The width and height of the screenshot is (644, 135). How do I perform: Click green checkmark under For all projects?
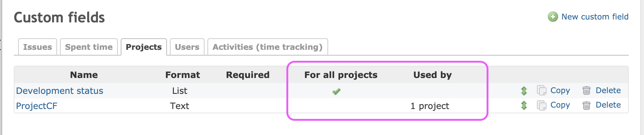[336, 91]
